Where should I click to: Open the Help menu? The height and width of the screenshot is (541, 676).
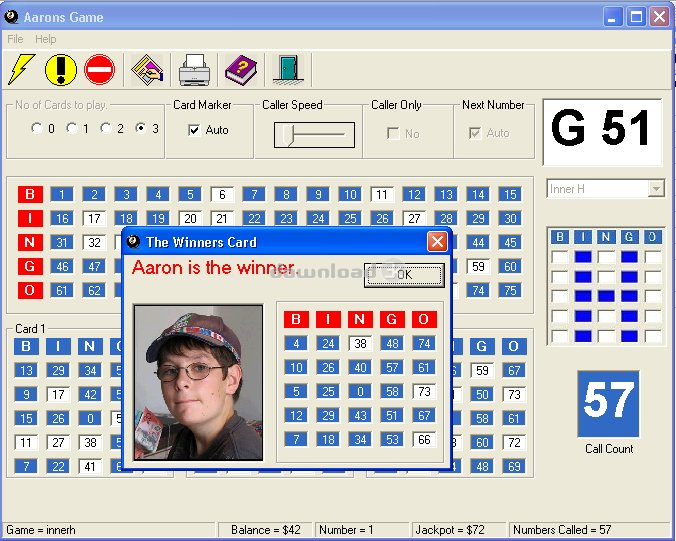(x=46, y=39)
